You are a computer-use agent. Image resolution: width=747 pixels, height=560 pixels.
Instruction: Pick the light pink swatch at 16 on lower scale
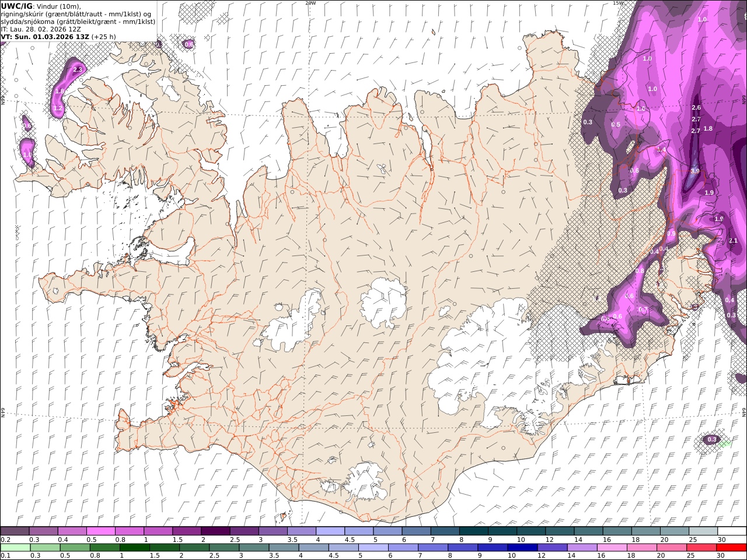click(612, 548)
